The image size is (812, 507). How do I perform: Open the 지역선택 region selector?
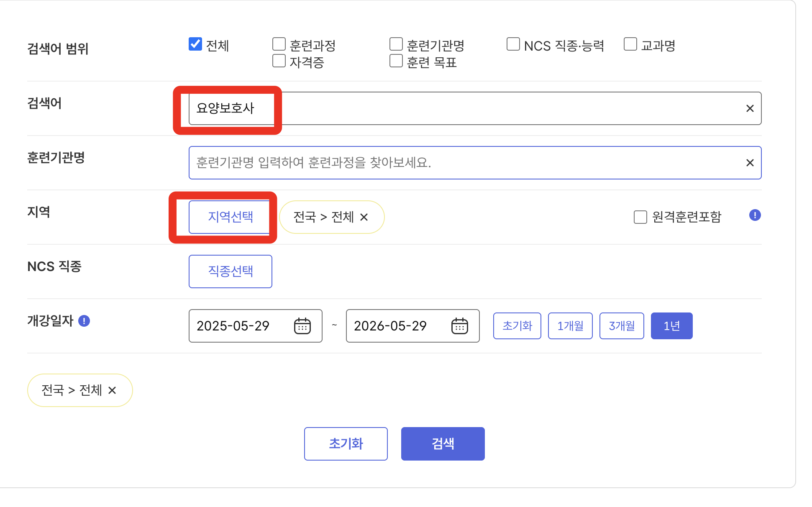(x=230, y=217)
